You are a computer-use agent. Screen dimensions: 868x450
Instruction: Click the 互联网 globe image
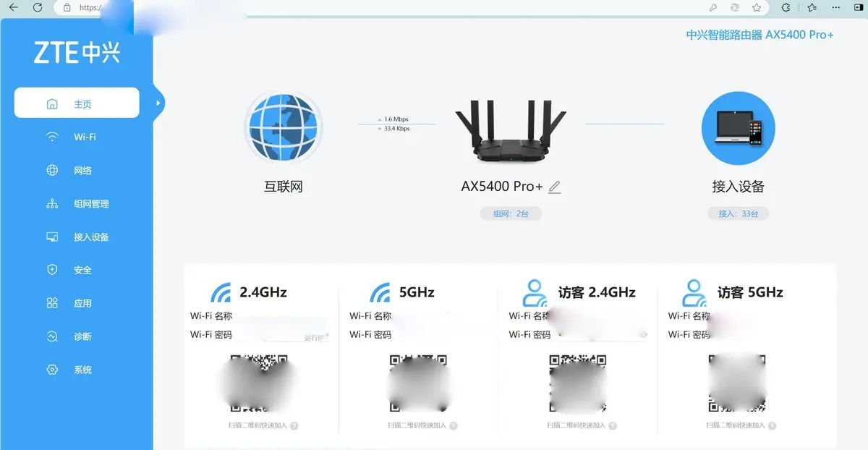283,128
